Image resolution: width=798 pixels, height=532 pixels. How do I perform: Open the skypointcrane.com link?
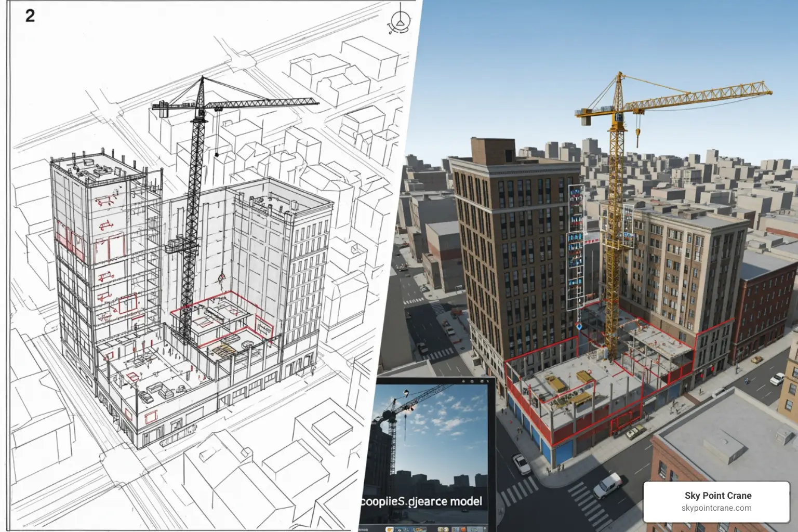(716, 508)
